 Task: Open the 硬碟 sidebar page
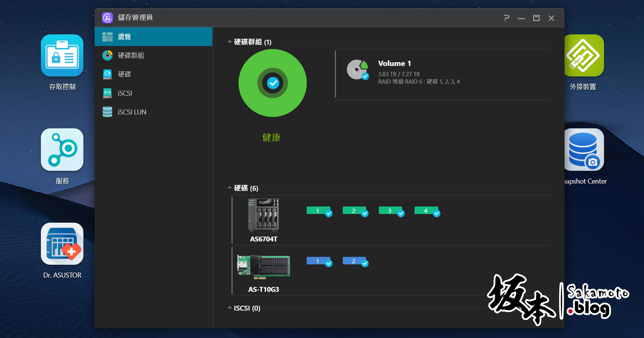tap(124, 74)
